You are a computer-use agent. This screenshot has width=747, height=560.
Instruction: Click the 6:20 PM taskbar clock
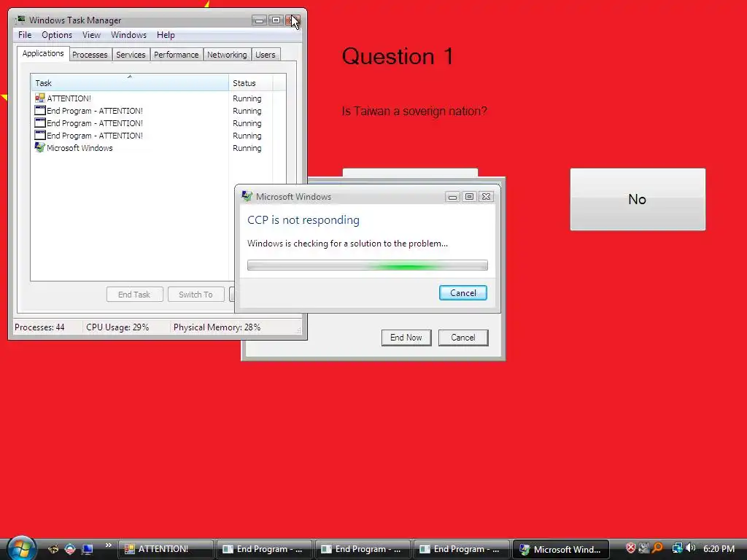click(x=719, y=548)
